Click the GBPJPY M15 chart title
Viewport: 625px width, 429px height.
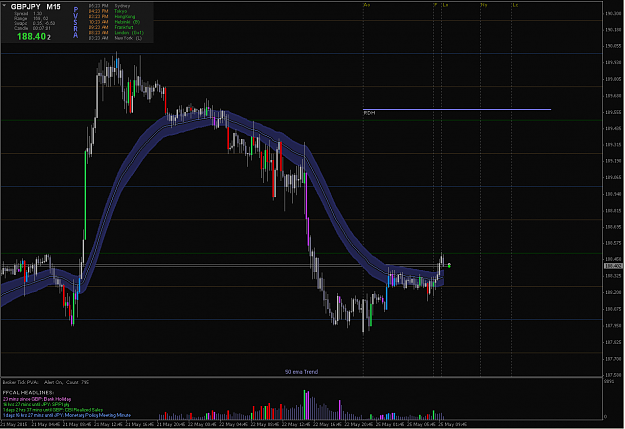[35, 7]
